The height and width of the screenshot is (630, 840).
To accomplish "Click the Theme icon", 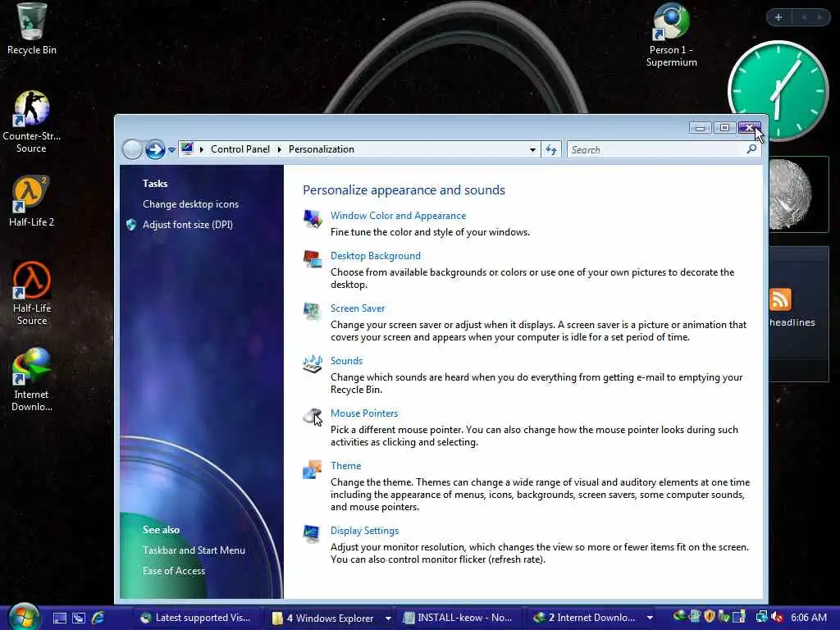I will click(x=313, y=468).
